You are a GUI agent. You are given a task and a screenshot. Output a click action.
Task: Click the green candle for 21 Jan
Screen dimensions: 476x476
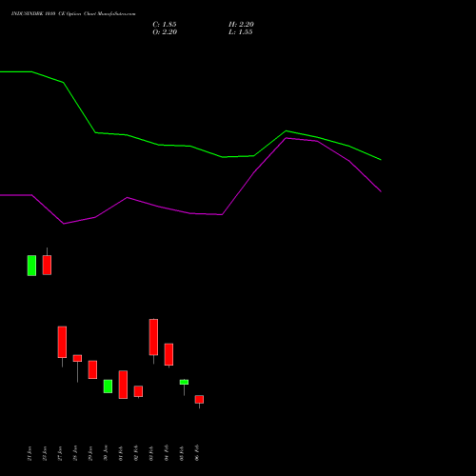point(31,266)
